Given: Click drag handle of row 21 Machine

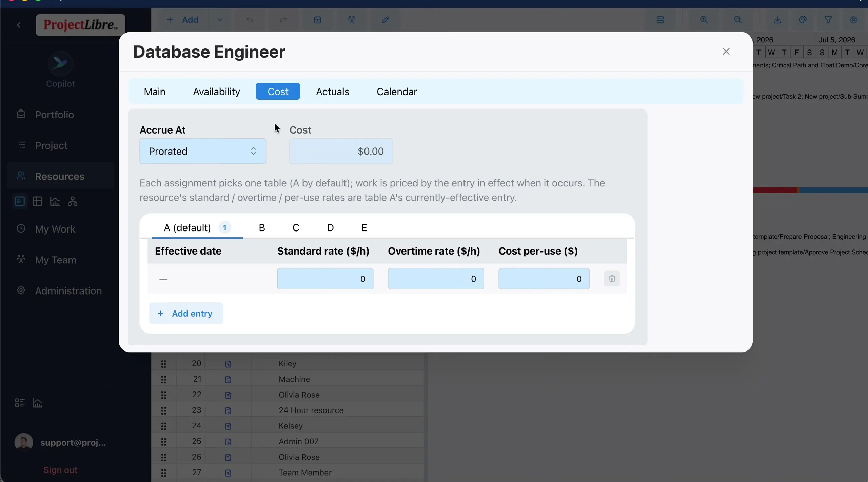Looking at the screenshot, I should click(x=164, y=379).
